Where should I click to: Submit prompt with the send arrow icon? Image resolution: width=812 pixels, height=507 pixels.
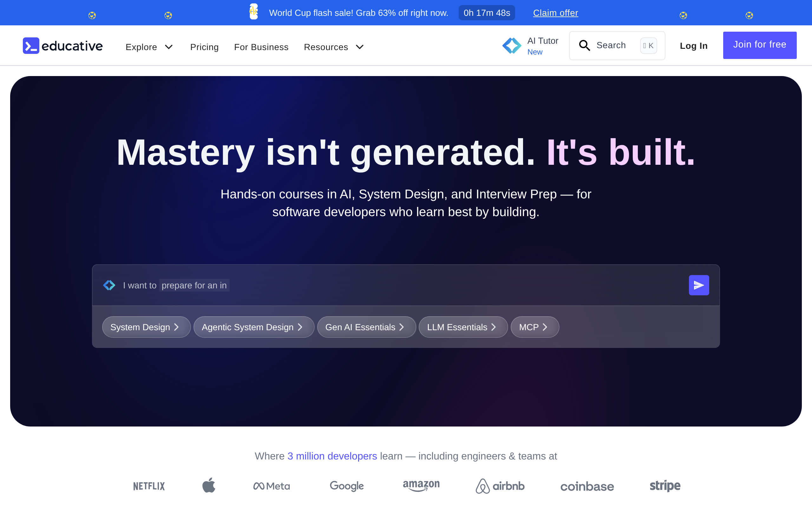pos(699,285)
